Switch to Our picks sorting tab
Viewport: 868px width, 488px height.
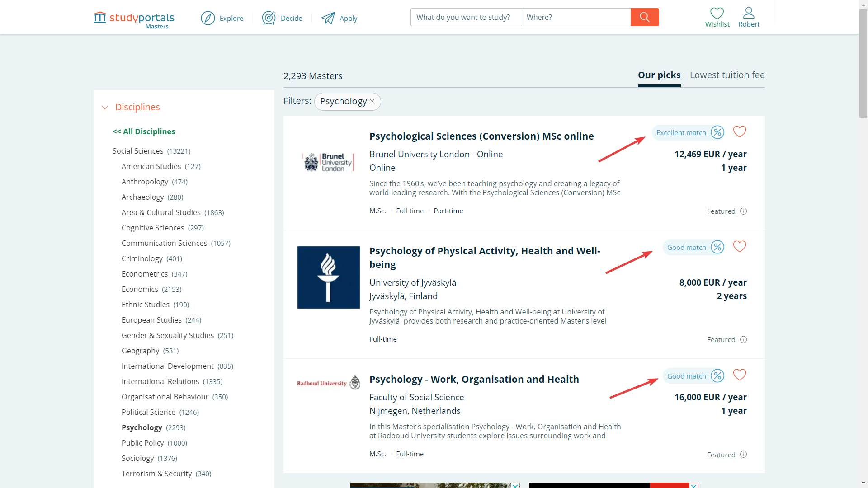click(x=659, y=75)
